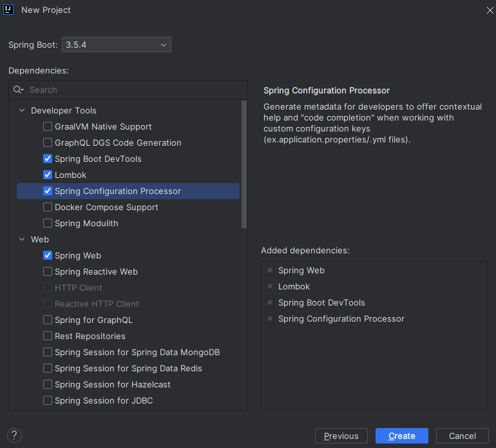Uncheck the Lombok dependency

[x=48, y=175]
